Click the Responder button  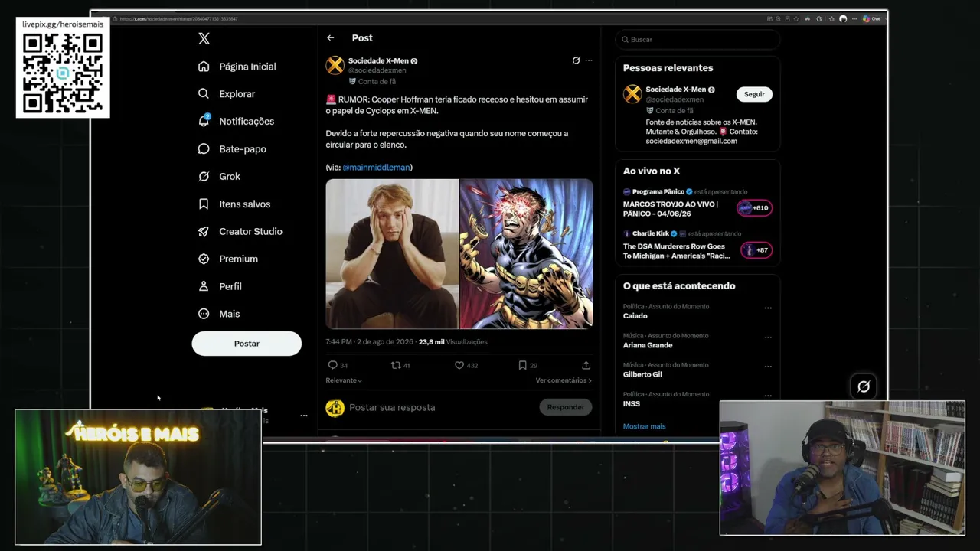pos(566,407)
